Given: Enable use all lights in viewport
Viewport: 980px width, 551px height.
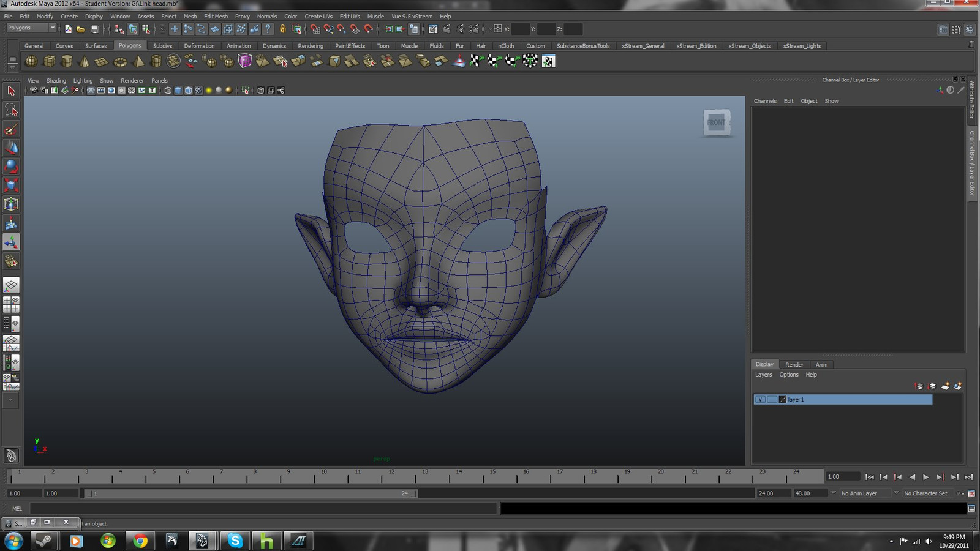Looking at the screenshot, I should pos(209,91).
